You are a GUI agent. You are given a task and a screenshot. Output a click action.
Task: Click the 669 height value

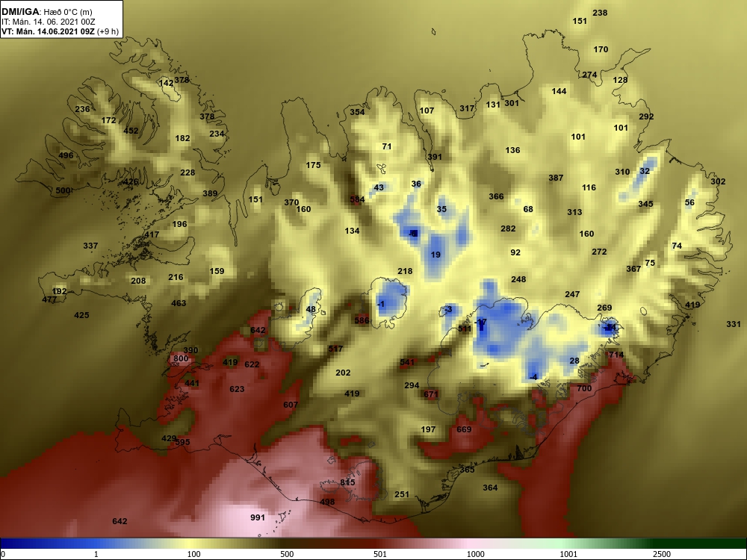(464, 429)
